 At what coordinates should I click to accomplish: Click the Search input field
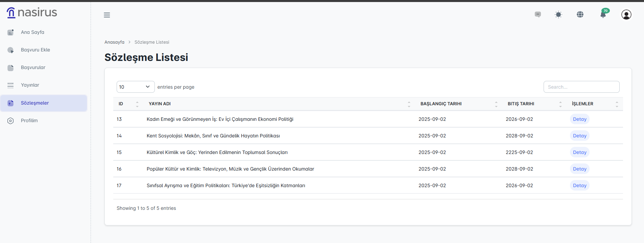(581, 87)
